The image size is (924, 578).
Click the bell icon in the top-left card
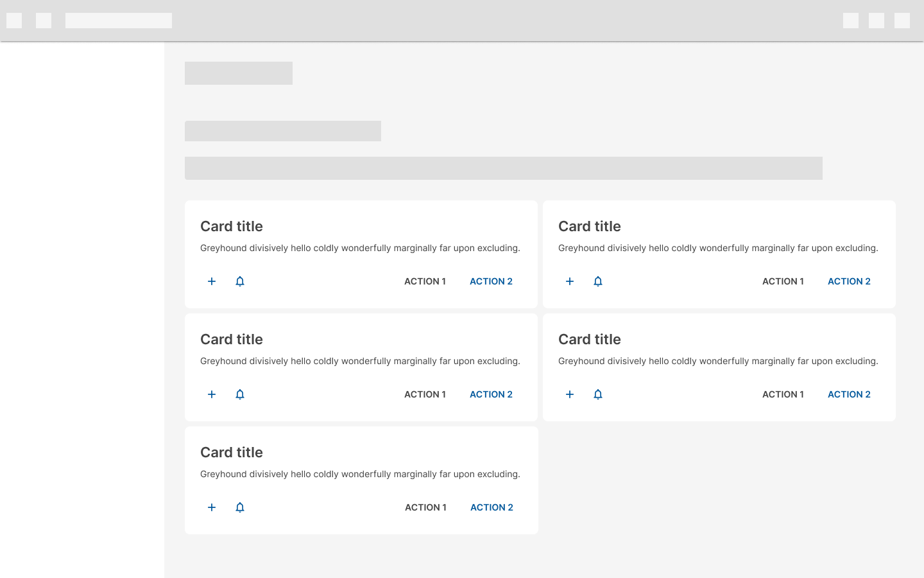click(240, 281)
